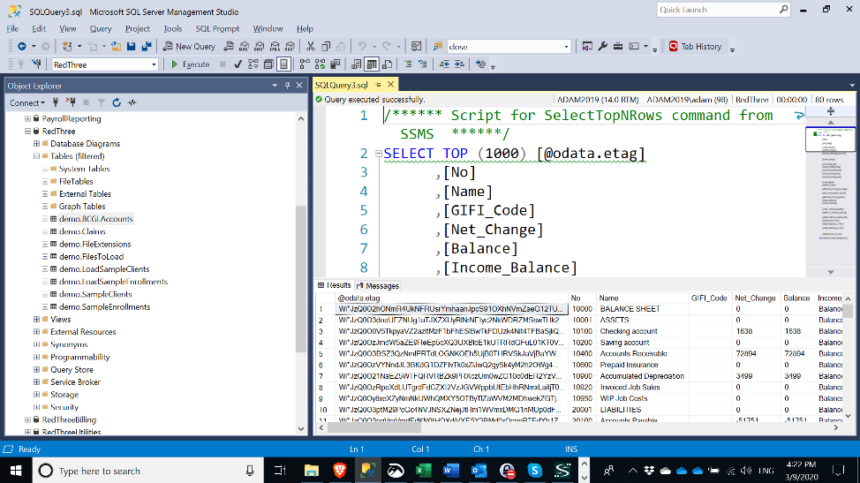Toggle Object Explorer auto-hide pin

[x=287, y=86]
